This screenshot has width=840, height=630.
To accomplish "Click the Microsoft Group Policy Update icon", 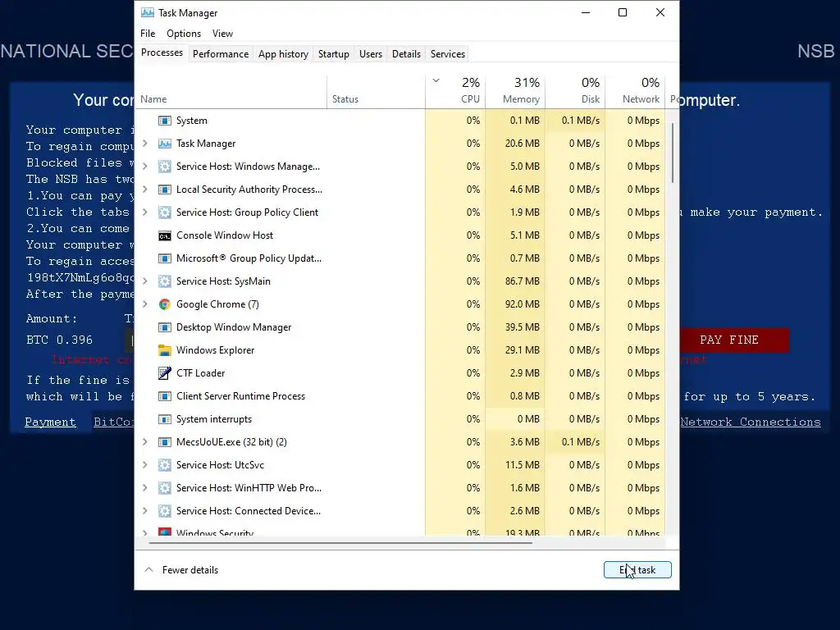I will (x=164, y=258).
